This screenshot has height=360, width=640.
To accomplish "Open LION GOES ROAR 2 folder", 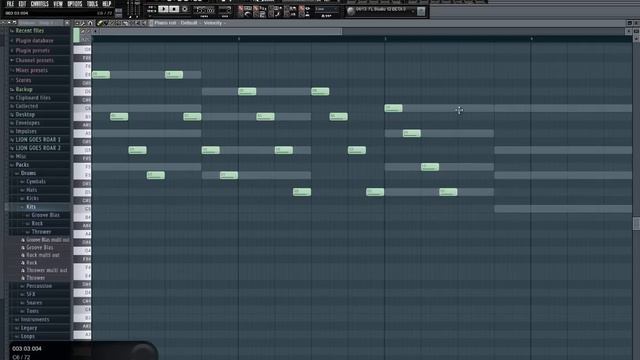I will (x=39, y=148).
